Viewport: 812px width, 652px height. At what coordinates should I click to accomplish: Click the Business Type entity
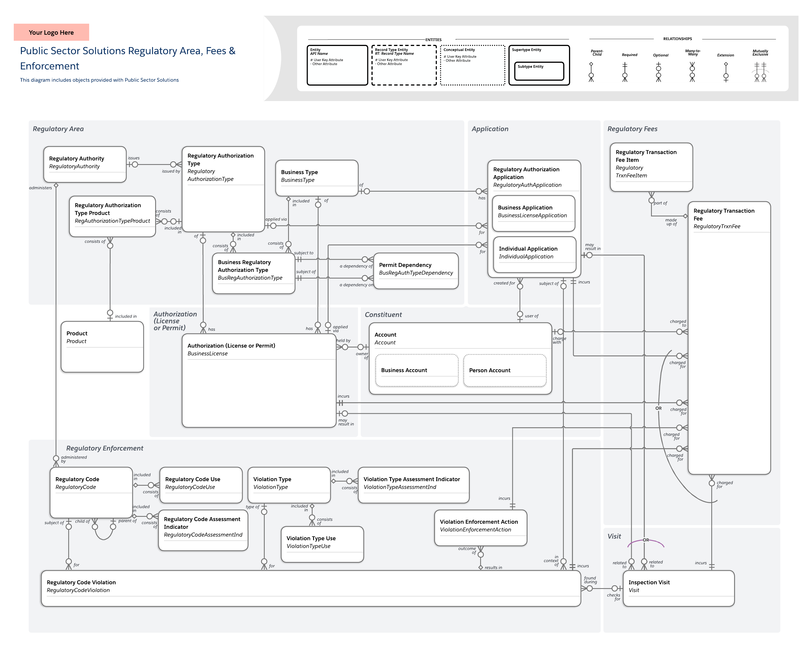(316, 178)
